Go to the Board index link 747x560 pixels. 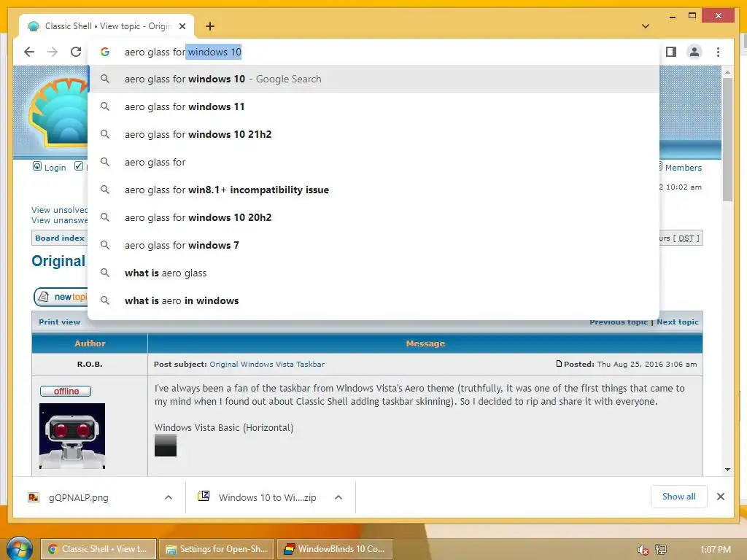[60, 238]
